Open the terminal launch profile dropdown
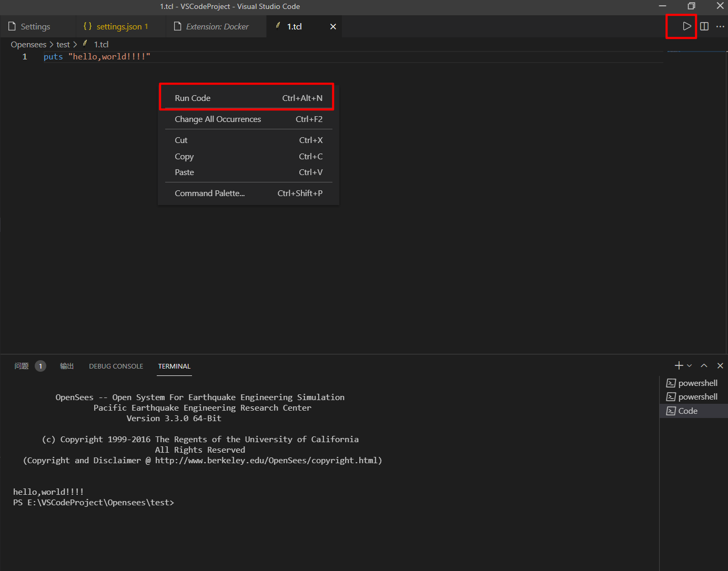Viewport: 728px width, 571px height. click(x=689, y=365)
